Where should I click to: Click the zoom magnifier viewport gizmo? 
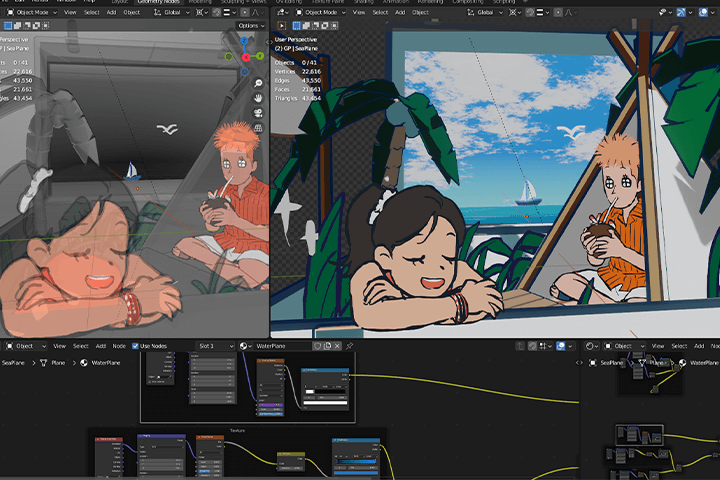(259, 83)
